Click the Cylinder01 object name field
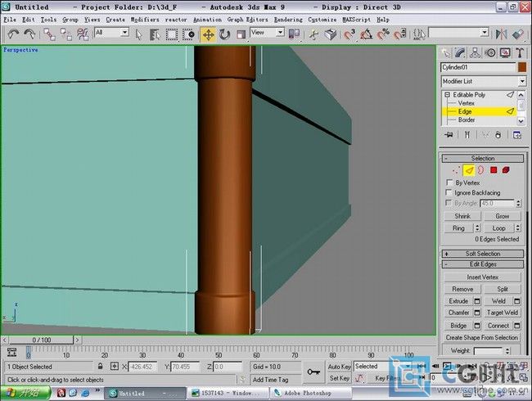Screen dimensions: 532x401 click(478, 67)
